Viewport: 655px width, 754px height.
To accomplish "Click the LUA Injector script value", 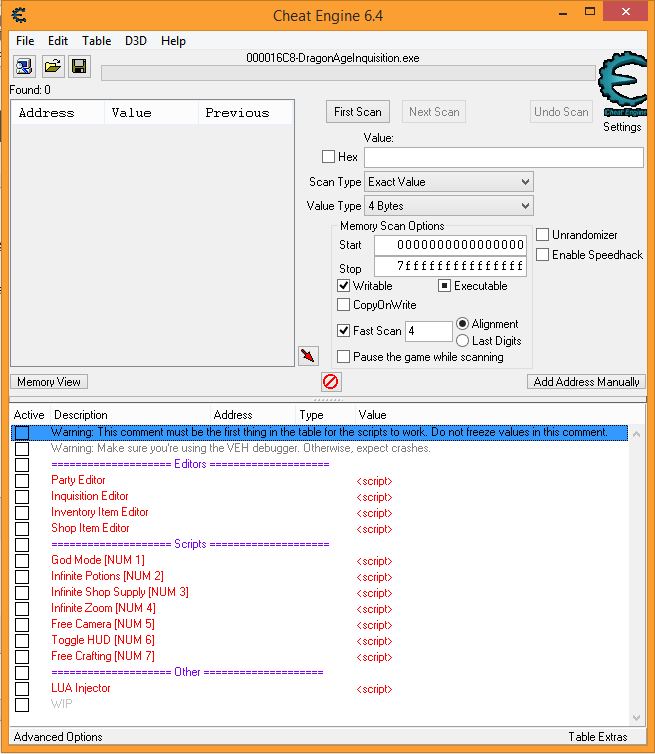I will (x=374, y=689).
